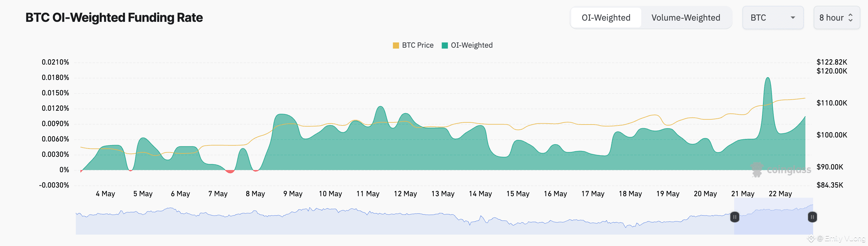
Task: Click the coinglass watermark logo
Action: pyautogui.click(x=757, y=169)
